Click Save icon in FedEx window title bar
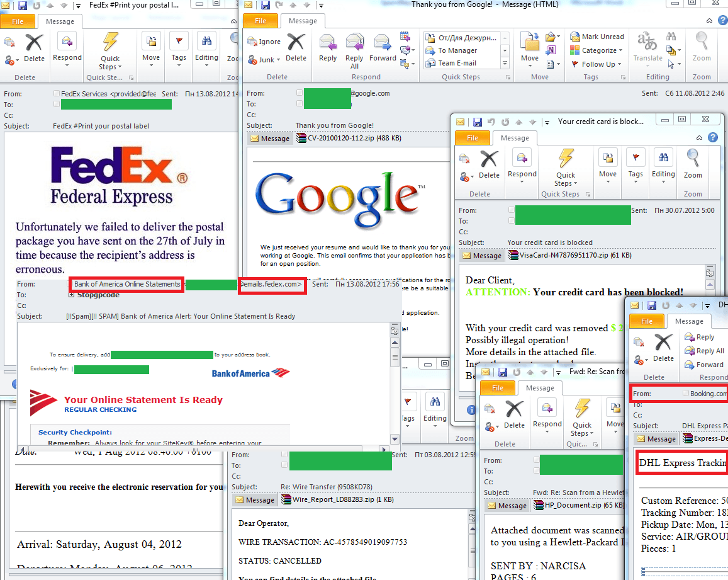Image resolution: width=728 pixels, height=580 pixels. (x=22, y=6)
